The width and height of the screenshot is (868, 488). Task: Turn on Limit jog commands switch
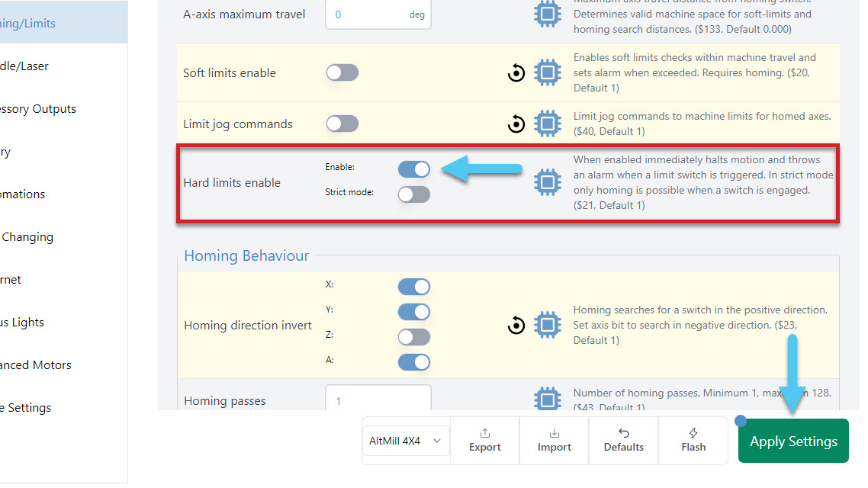[x=342, y=124]
